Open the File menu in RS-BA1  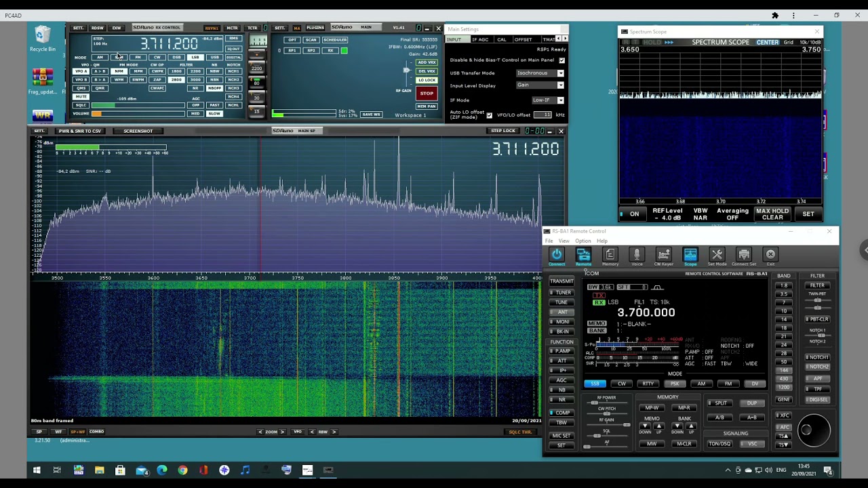click(x=549, y=241)
